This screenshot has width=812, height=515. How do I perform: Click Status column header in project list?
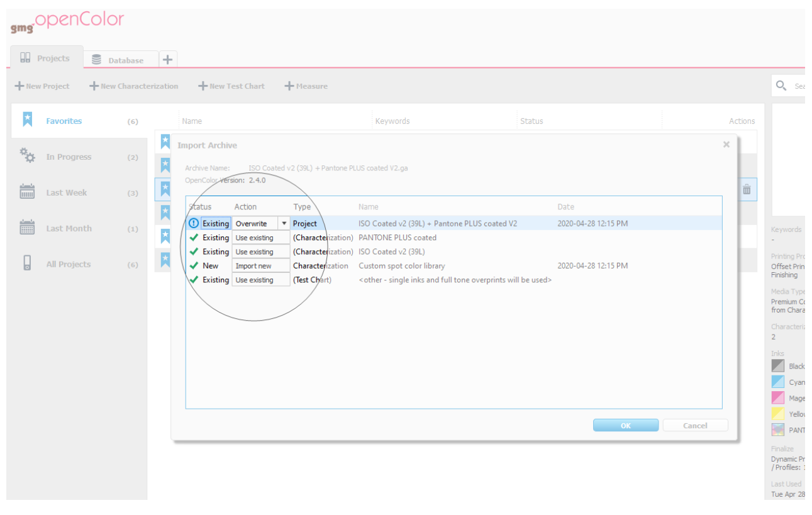pyautogui.click(x=531, y=121)
